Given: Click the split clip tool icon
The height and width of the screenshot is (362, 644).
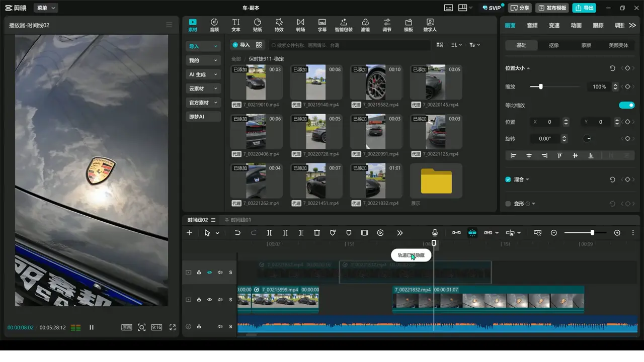Looking at the screenshot, I should (x=269, y=233).
